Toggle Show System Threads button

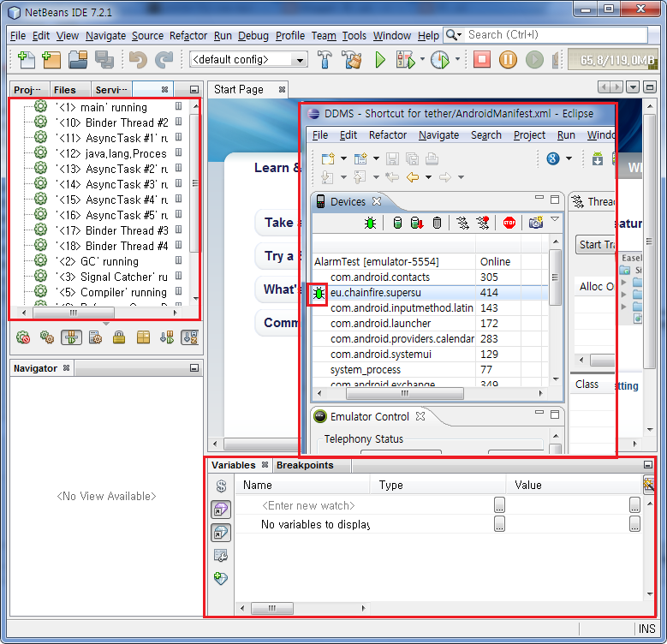95,337
